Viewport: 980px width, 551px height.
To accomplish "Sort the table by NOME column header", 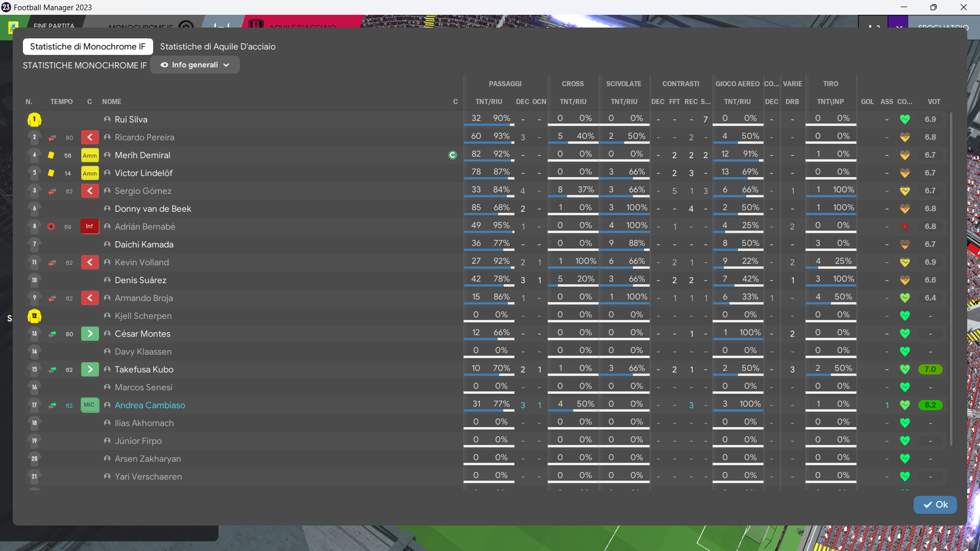I will tap(111, 102).
